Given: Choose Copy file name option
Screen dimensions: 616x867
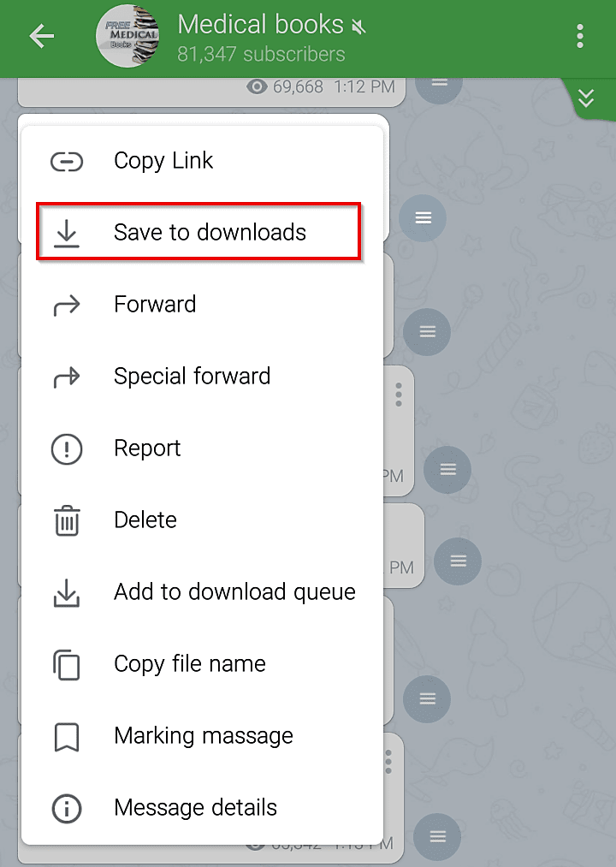Looking at the screenshot, I should click(203, 663).
